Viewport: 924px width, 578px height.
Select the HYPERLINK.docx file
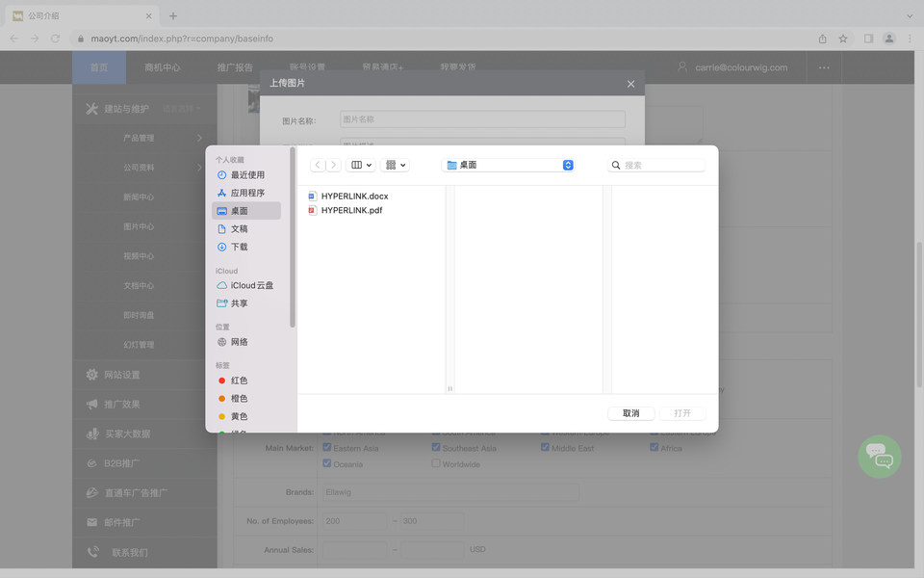coord(353,196)
